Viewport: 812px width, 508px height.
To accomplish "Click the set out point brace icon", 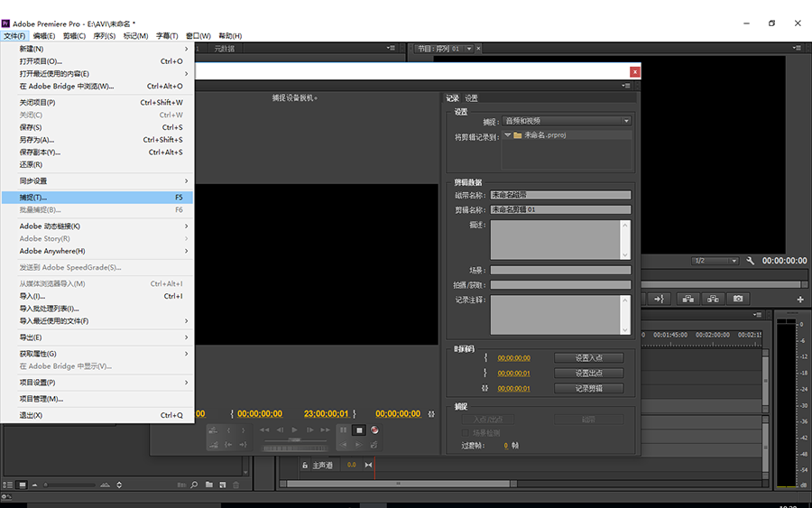I will click(243, 430).
